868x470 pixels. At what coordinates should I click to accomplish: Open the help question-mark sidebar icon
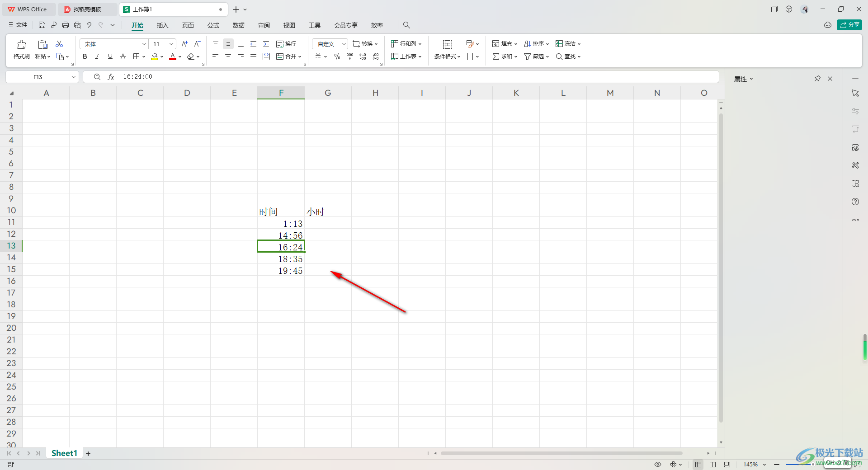(855, 202)
